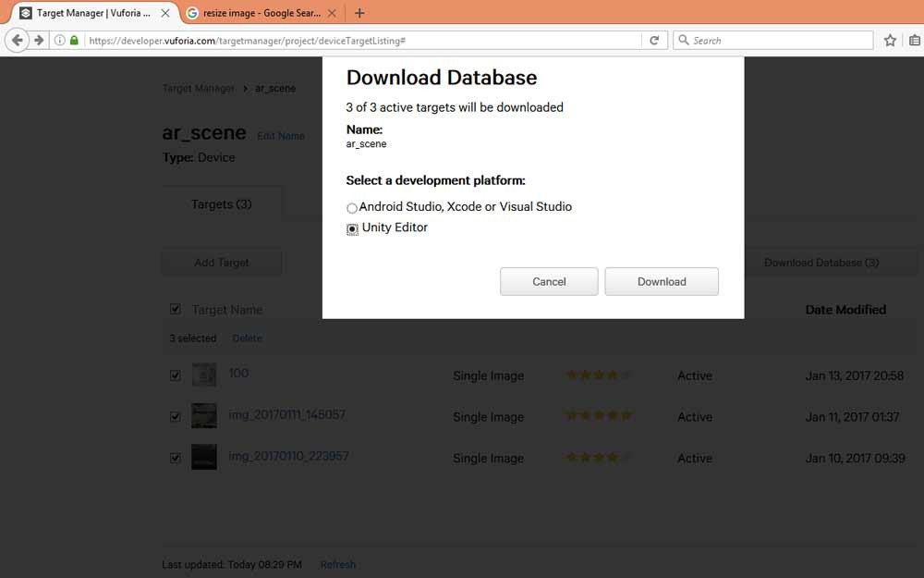
Task: Close the resize image Google Search tab
Action: point(332,12)
